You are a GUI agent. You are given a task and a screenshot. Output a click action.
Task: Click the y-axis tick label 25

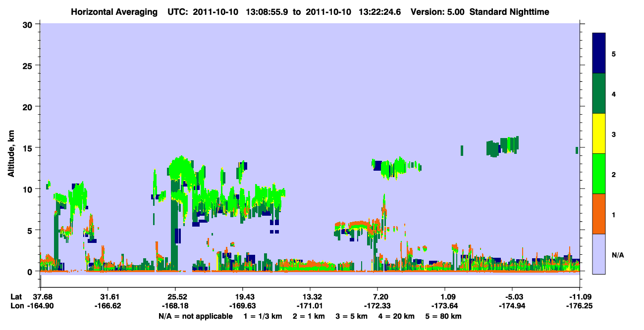[x=29, y=65]
